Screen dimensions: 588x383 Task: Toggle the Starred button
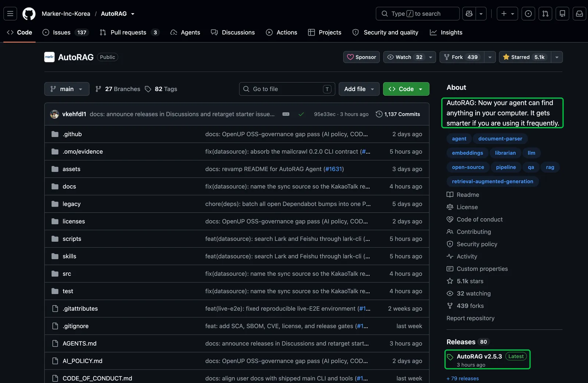[x=525, y=57]
